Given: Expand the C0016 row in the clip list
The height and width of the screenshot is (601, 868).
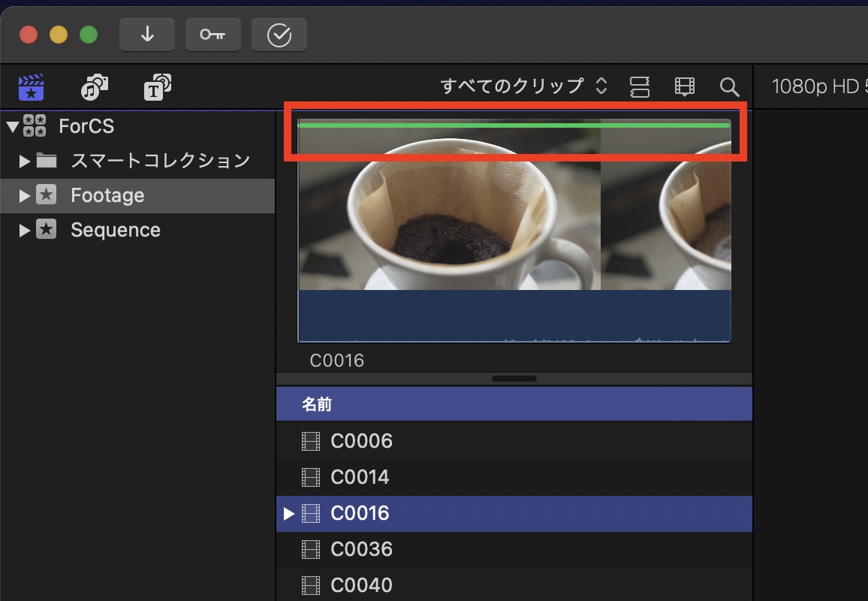Looking at the screenshot, I should pyautogui.click(x=290, y=513).
